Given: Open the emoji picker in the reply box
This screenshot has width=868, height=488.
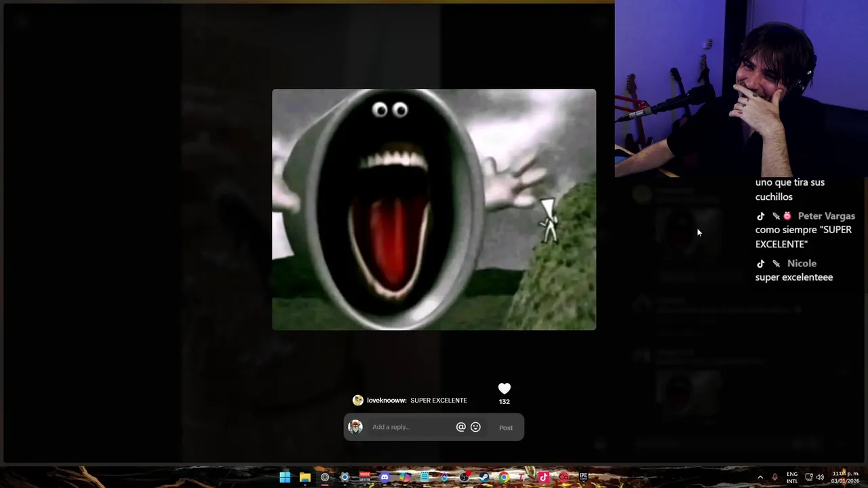Looking at the screenshot, I should (x=475, y=427).
